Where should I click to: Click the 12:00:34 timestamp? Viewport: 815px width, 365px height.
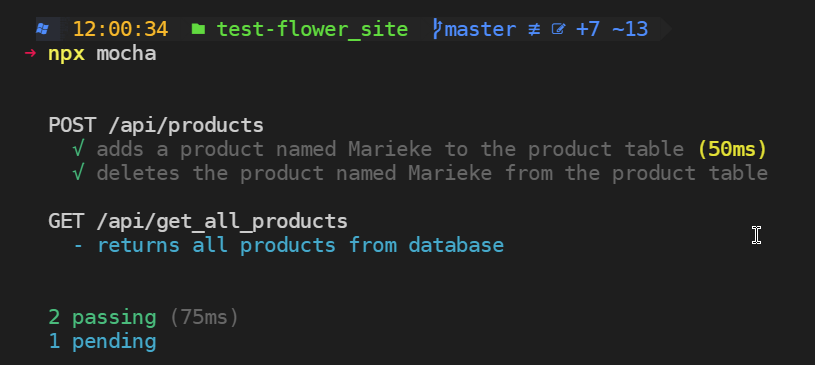(x=121, y=29)
